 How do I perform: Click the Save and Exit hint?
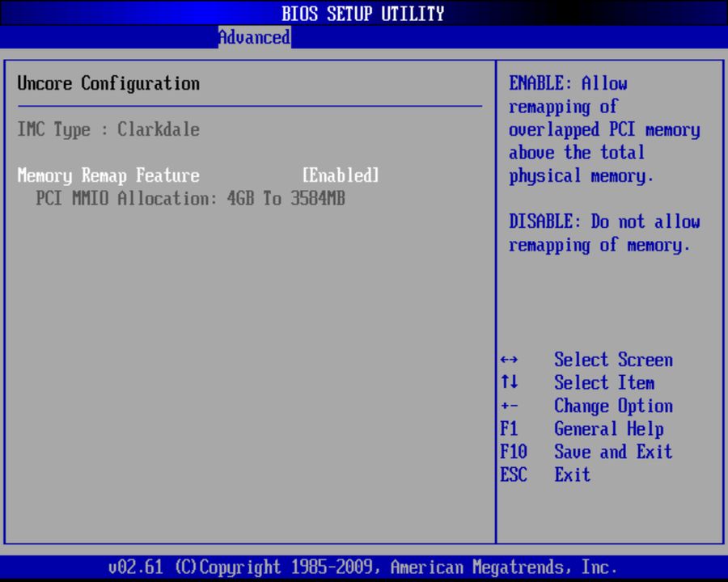[613, 452]
